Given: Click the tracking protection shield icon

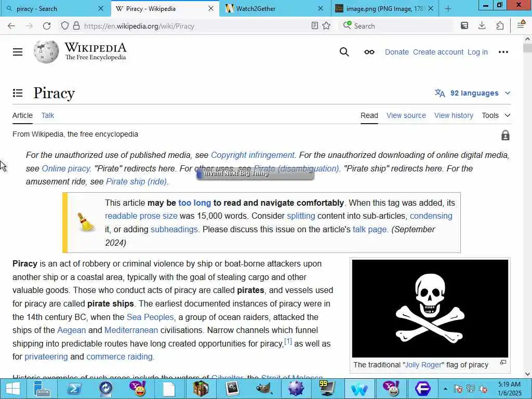Looking at the screenshot, I should tap(64, 26).
